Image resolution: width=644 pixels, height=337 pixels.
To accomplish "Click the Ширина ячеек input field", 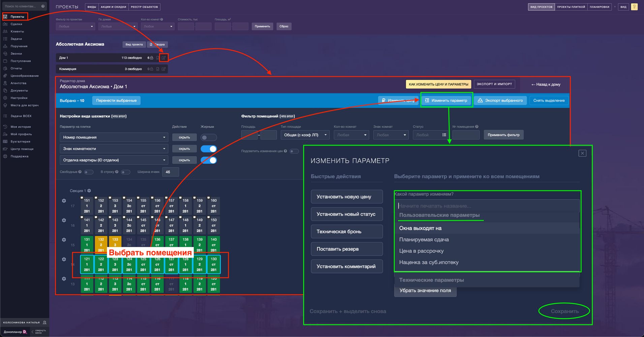I will [170, 172].
